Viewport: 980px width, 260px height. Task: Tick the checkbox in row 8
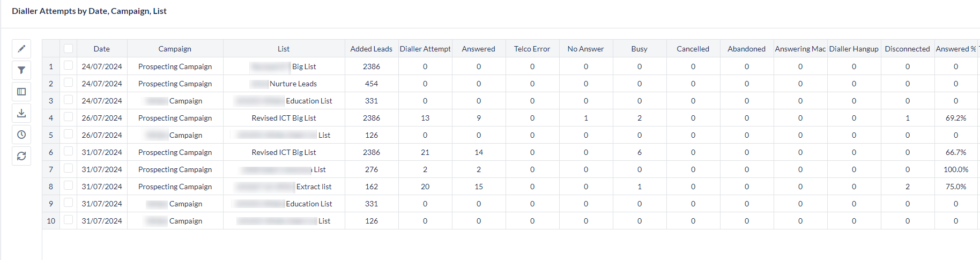click(68, 185)
